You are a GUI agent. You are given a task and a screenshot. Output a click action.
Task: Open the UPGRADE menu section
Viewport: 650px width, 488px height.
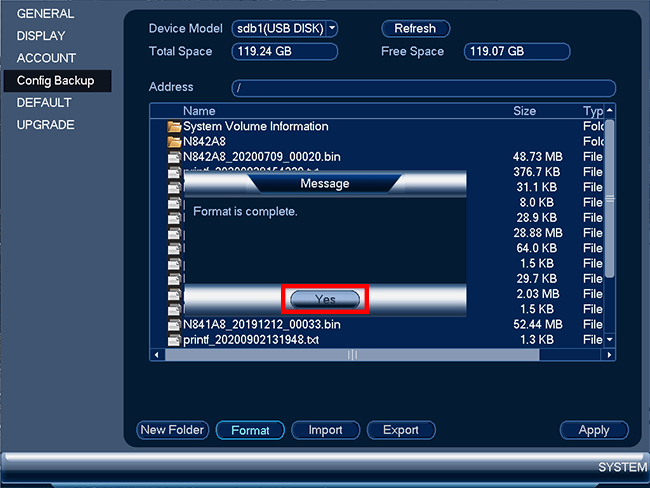[x=46, y=125]
